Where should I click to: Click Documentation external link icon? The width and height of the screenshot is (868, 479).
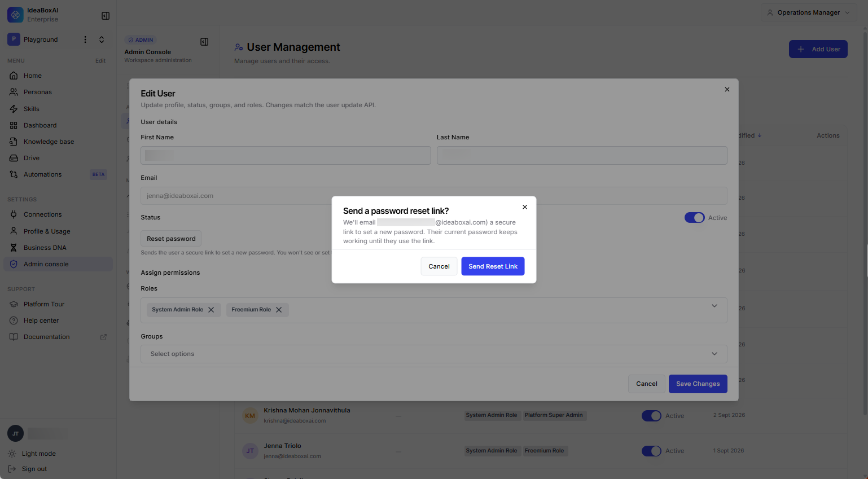pyautogui.click(x=103, y=337)
